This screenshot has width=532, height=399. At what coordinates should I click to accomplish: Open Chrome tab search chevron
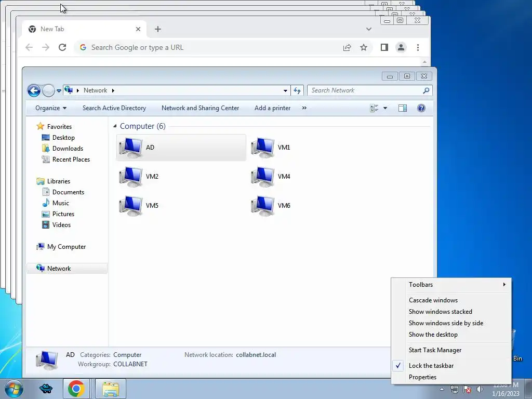click(369, 29)
